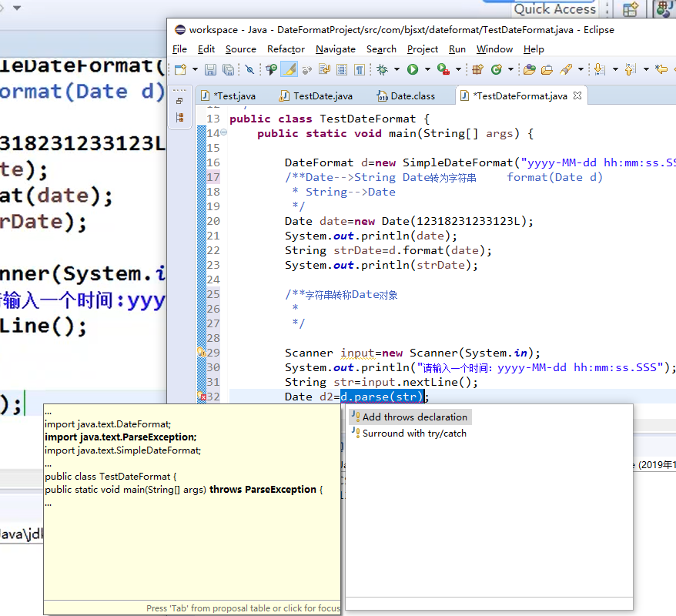The height and width of the screenshot is (616, 676).
Task: Open the Run menu
Action: (457, 49)
